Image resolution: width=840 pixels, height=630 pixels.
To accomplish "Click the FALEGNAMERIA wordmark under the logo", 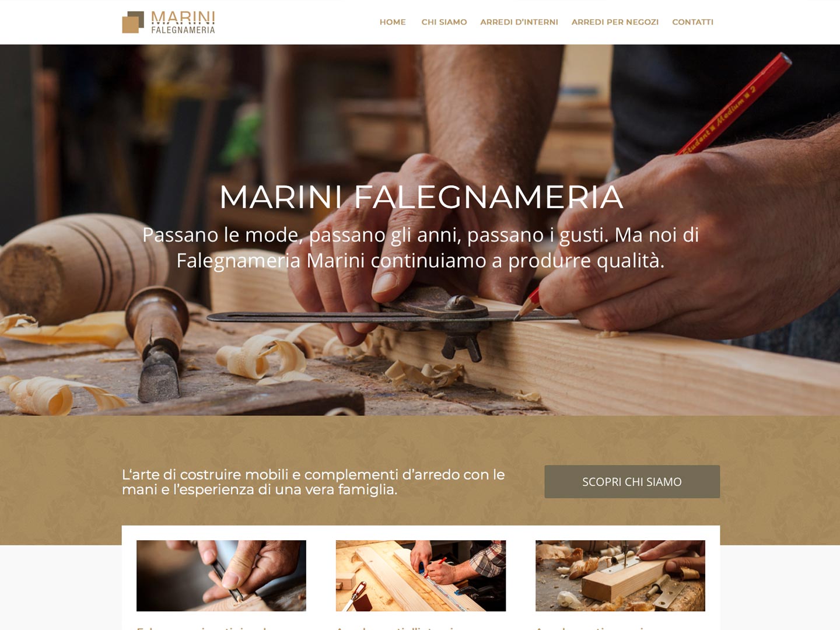I will click(x=183, y=30).
